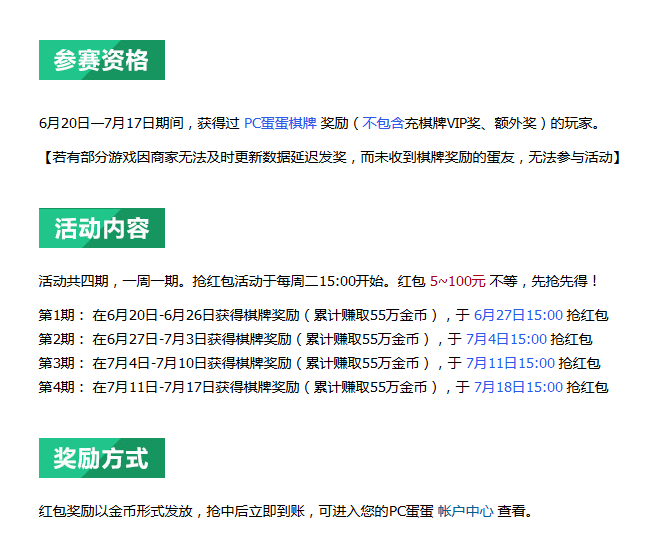
Task: Click the blue 不包含 text
Action: tap(383, 123)
